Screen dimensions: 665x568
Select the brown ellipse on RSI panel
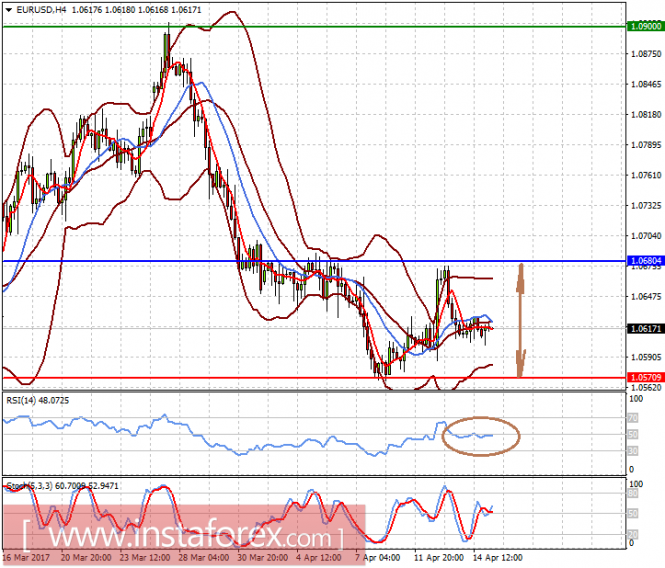(481, 436)
